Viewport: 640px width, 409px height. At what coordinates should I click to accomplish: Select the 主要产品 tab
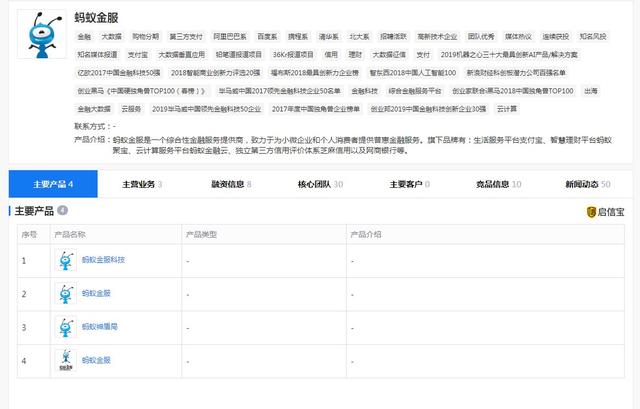[53, 184]
